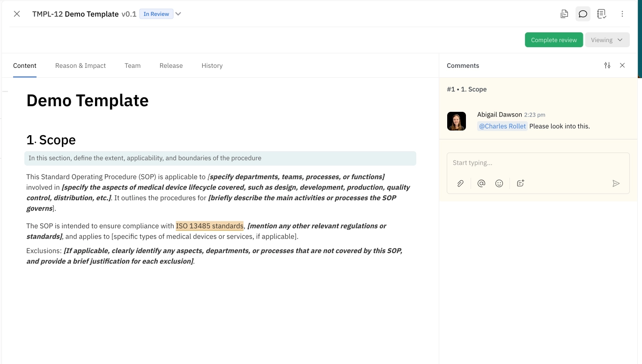Send the comment with the arrow icon
This screenshot has width=642, height=364.
coord(617,184)
